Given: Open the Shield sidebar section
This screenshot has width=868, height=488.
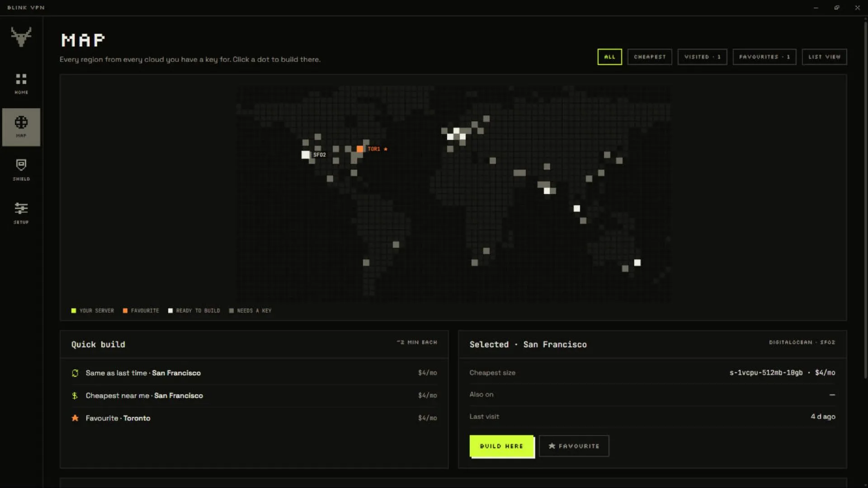Looking at the screenshot, I should click(21, 170).
